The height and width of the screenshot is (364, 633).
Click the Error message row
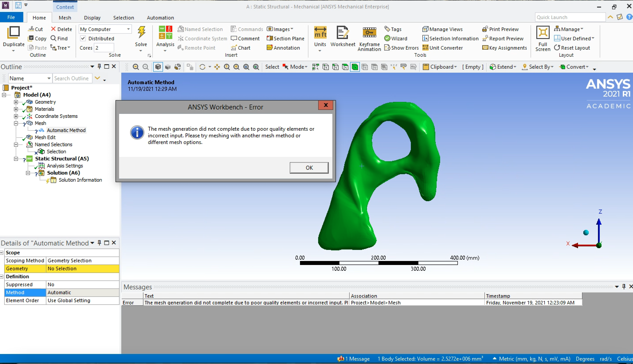[351, 302]
